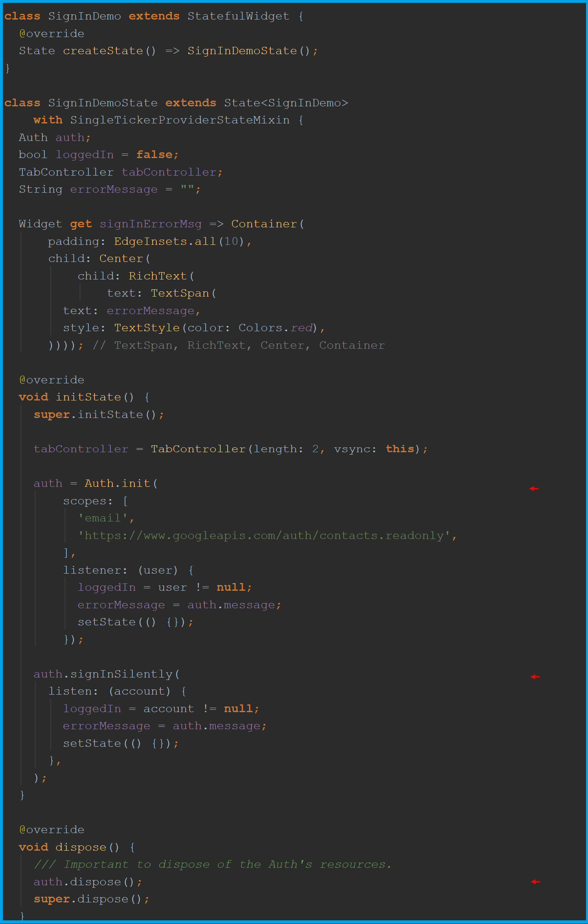The width and height of the screenshot is (588, 924).
Task: Click the 'listener: (user) {' line
Action: coord(128,570)
